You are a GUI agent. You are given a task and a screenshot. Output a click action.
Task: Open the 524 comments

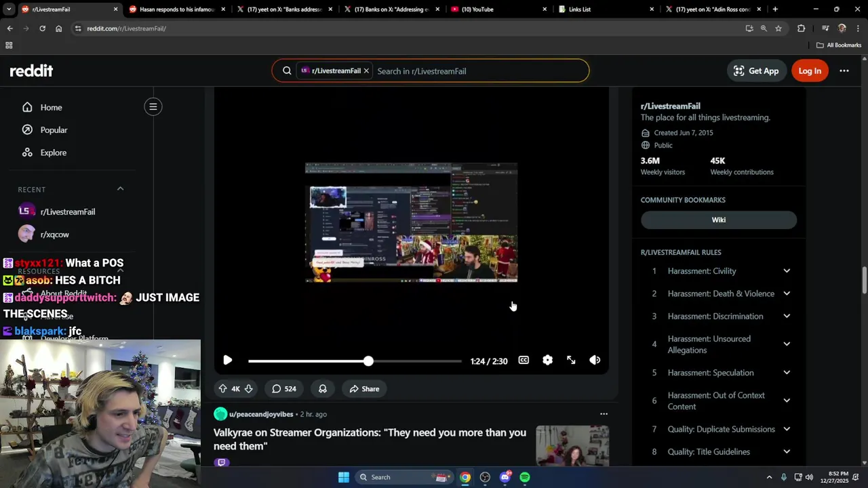point(284,388)
